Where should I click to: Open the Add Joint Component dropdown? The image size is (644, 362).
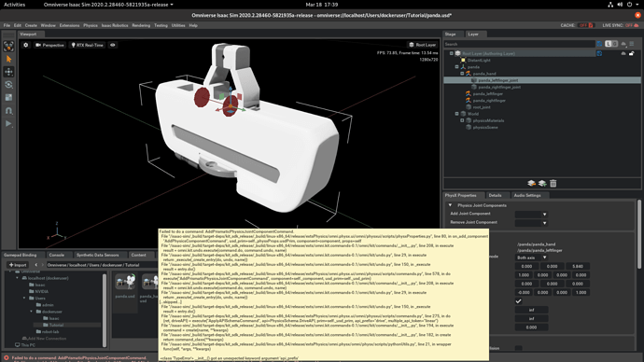pos(531,215)
